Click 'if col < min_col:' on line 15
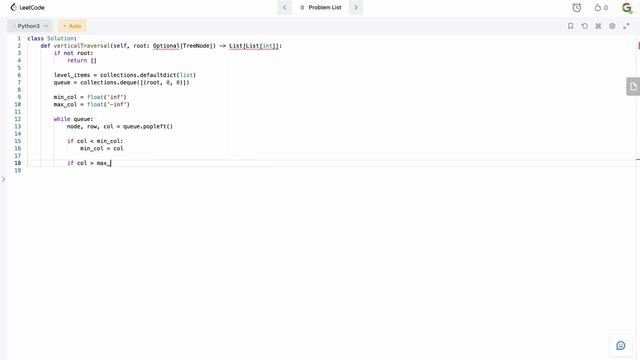This screenshot has height=360, width=640. 95,141
